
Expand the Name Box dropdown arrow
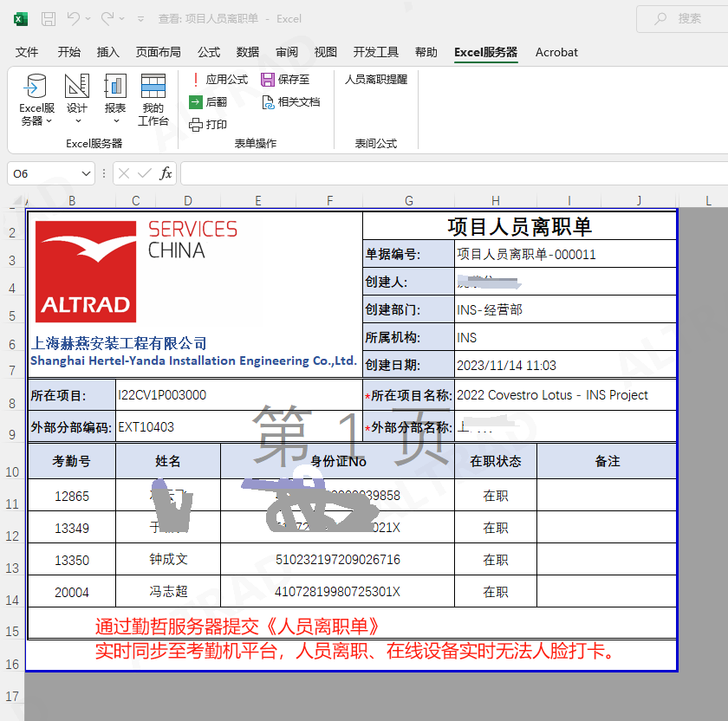click(86, 173)
